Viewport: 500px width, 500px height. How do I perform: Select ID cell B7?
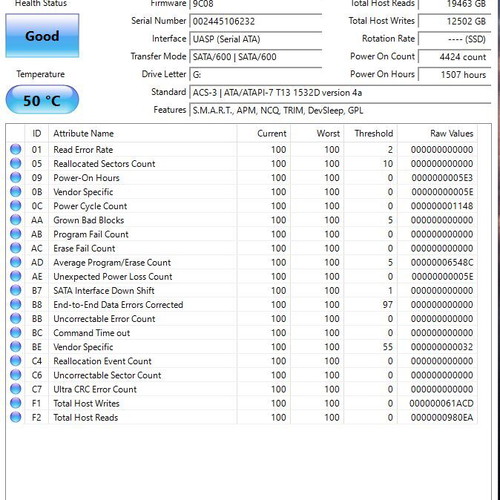37,291
